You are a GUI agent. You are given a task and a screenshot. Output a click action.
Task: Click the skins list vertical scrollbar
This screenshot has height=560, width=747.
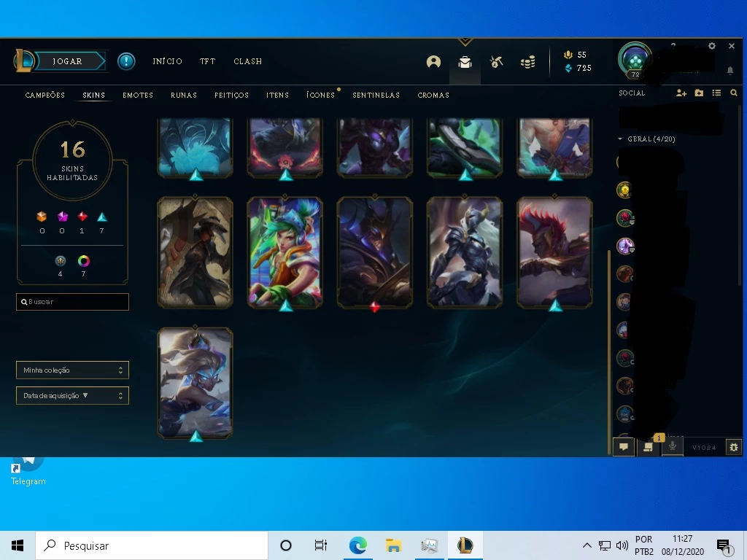pos(609,351)
